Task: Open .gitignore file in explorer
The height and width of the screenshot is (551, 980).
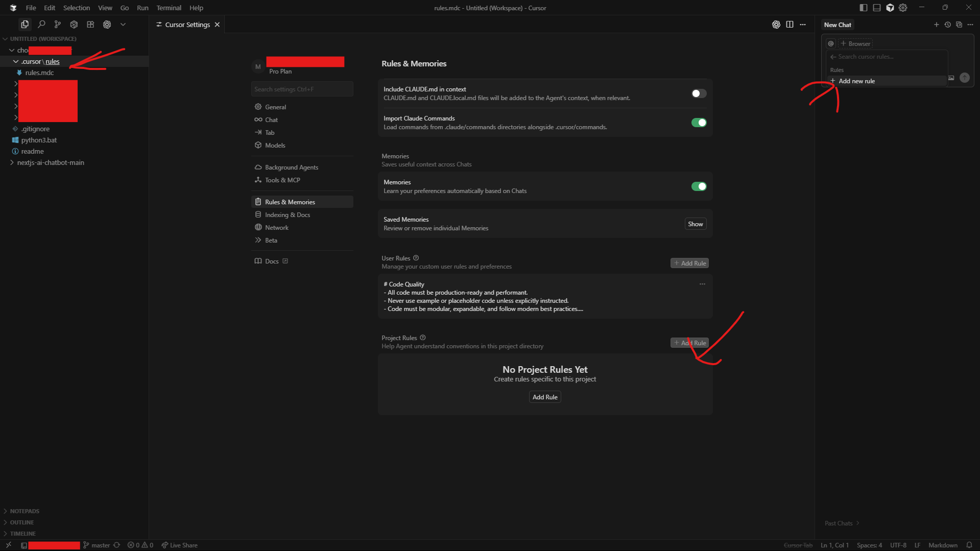Action: pos(35,129)
